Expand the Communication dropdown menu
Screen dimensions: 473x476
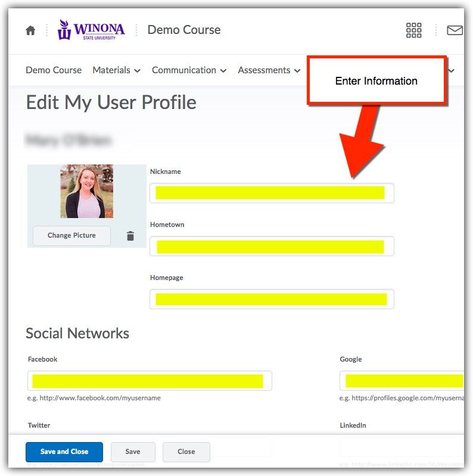(x=189, y=70)
